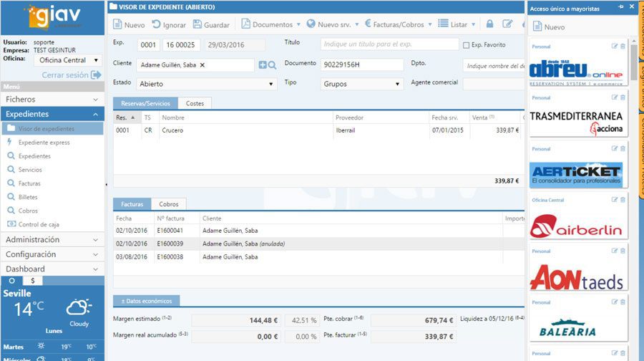This screenshot has width=644, height=361.
Task: Expand the Dashboard menu section
Action: 52,269
